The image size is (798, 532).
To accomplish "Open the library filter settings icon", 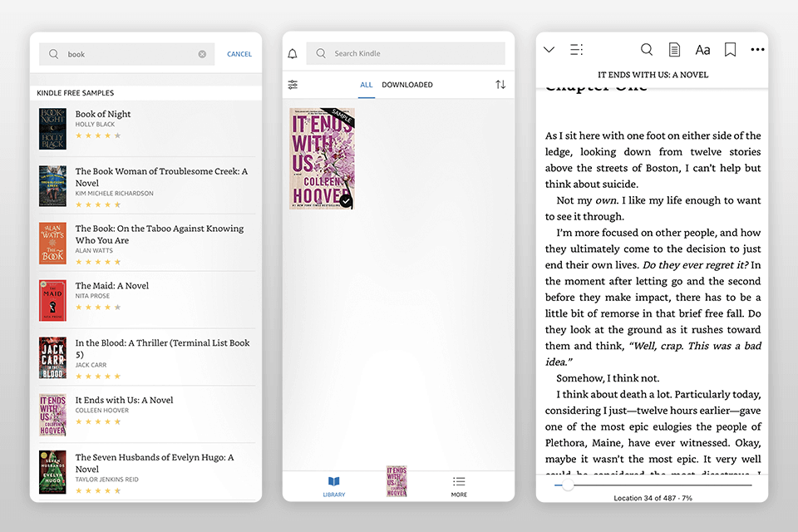I will (x=293, y=85).
